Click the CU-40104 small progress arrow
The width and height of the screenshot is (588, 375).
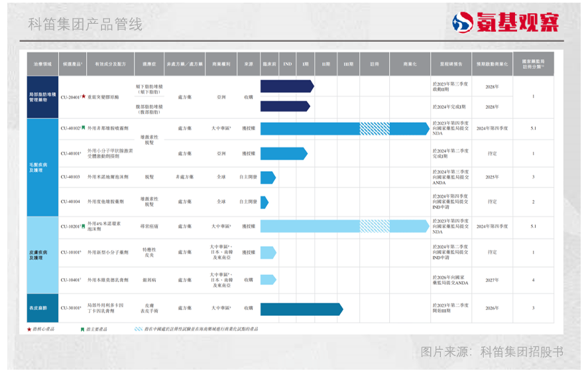click(x=265, y=202)
